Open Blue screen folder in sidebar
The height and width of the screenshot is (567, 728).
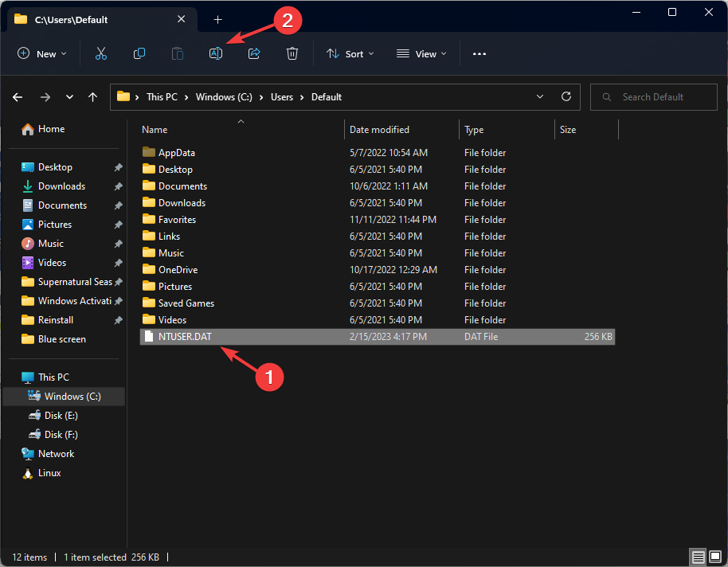[53, 339]
